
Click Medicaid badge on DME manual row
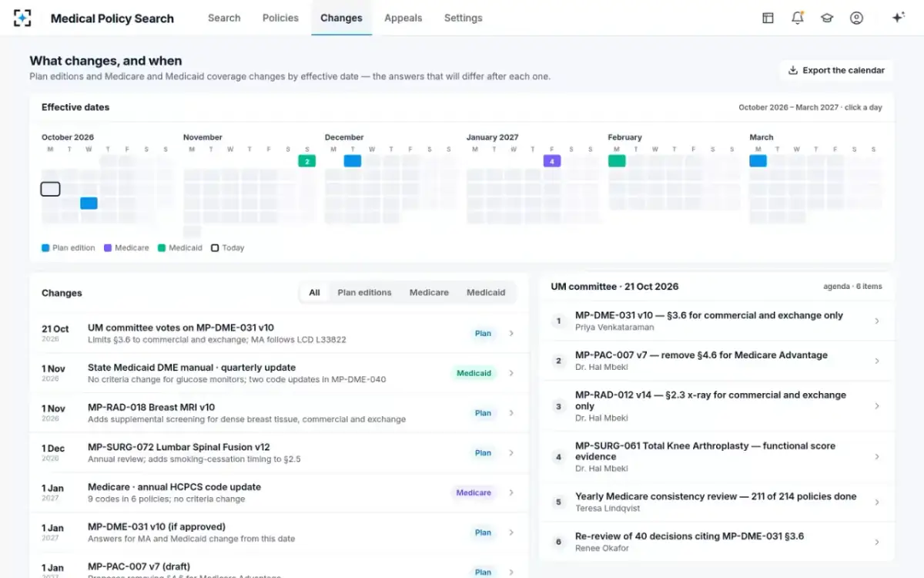pos(474,373)
